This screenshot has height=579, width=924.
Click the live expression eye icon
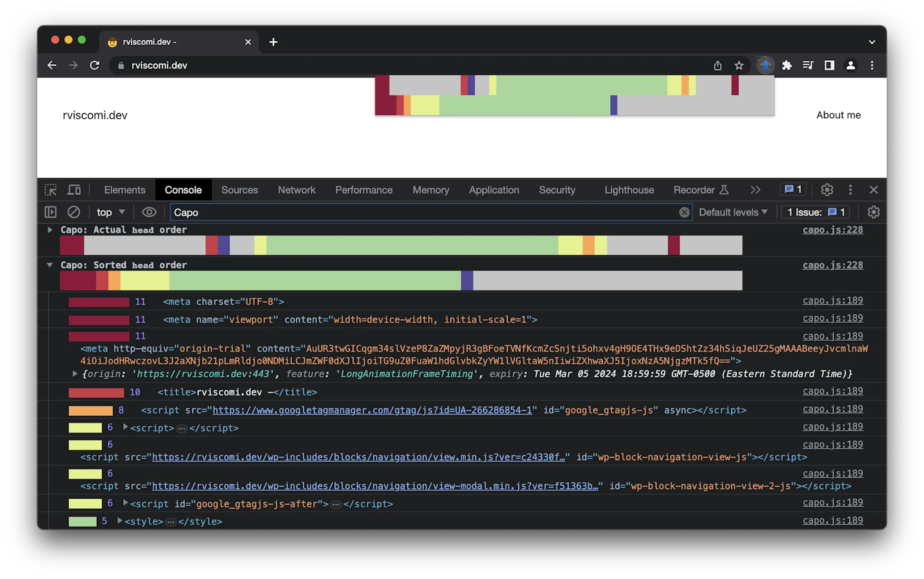coord(149,212)
